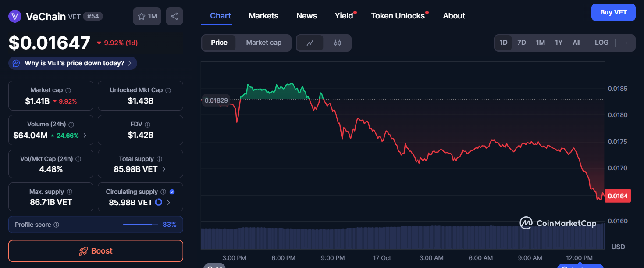Click the Buy VET button
The width and height of the screenshot is (644, 268).
(x=613, y=12)
